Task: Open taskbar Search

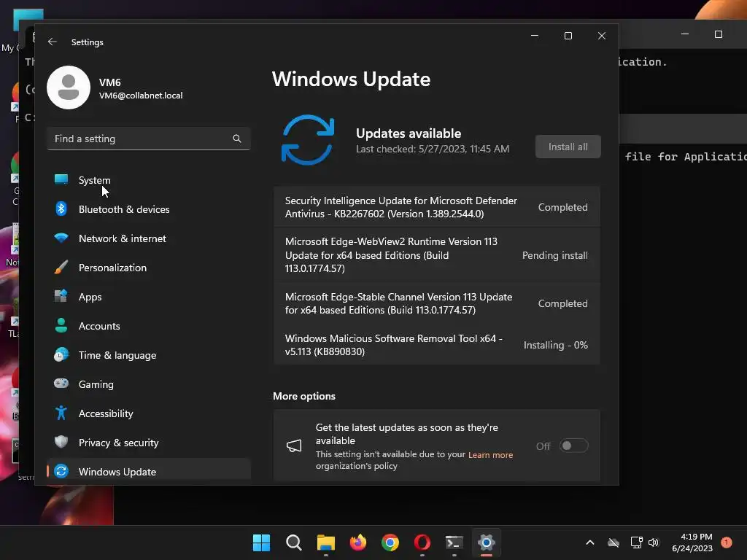Action: click(293, 542)
